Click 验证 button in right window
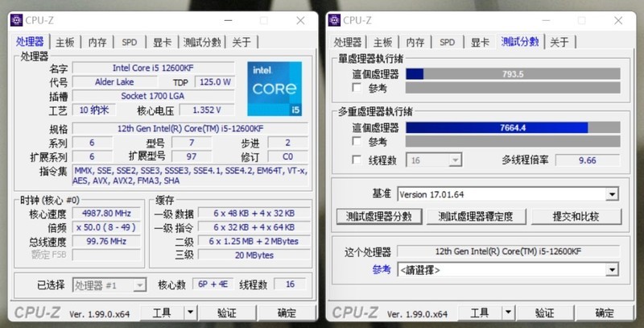Screen dimensions: 644x328 [545, 313]
